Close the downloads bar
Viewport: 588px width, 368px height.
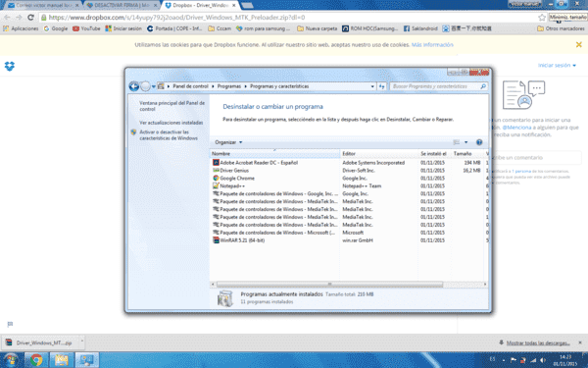pyautogui.click(x=580, y=342)
